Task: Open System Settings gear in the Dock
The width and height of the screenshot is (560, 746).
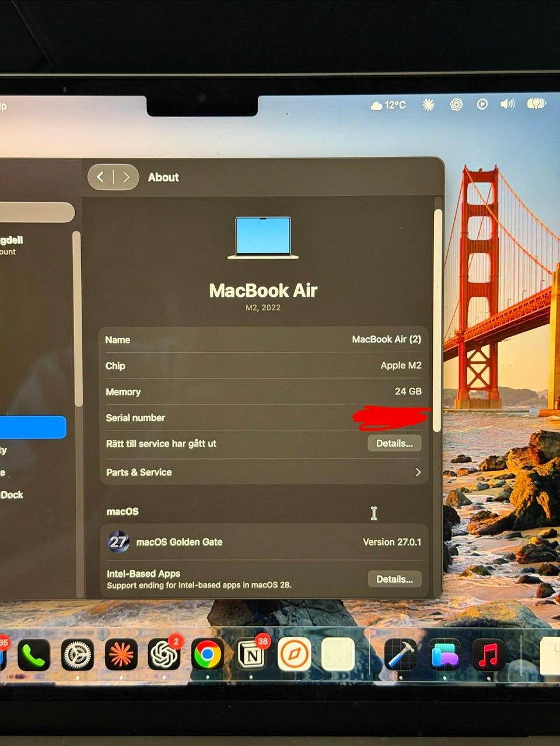Action: point(78,655)
